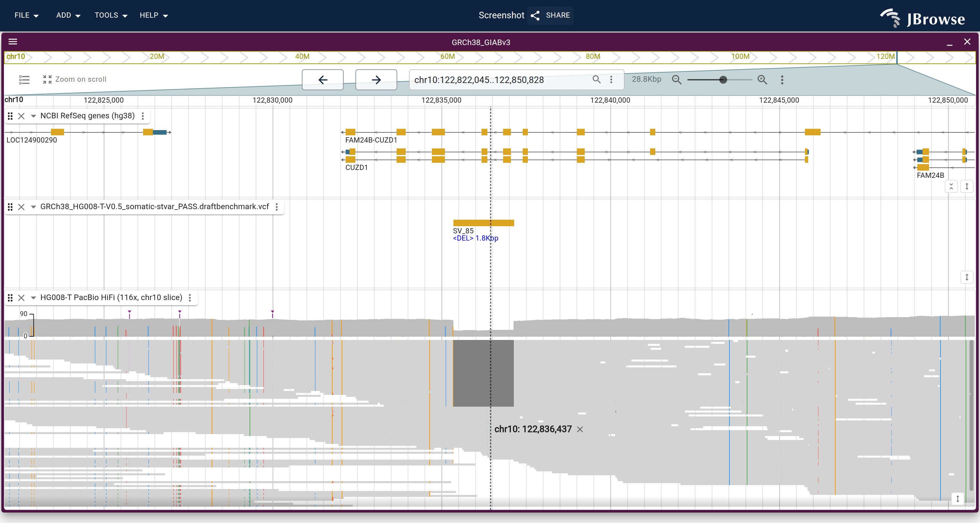Close the NCBI RefSeq genes track
This screenshot has height=523, width=980.
tap(21, 116)
